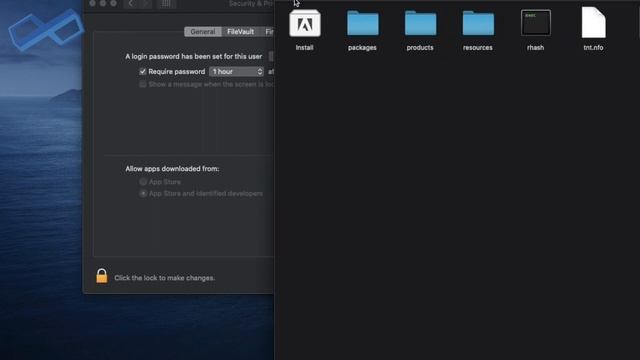640x360 pixels.
Task: Select the rhash executable file icon
Action: click(536, 23)
